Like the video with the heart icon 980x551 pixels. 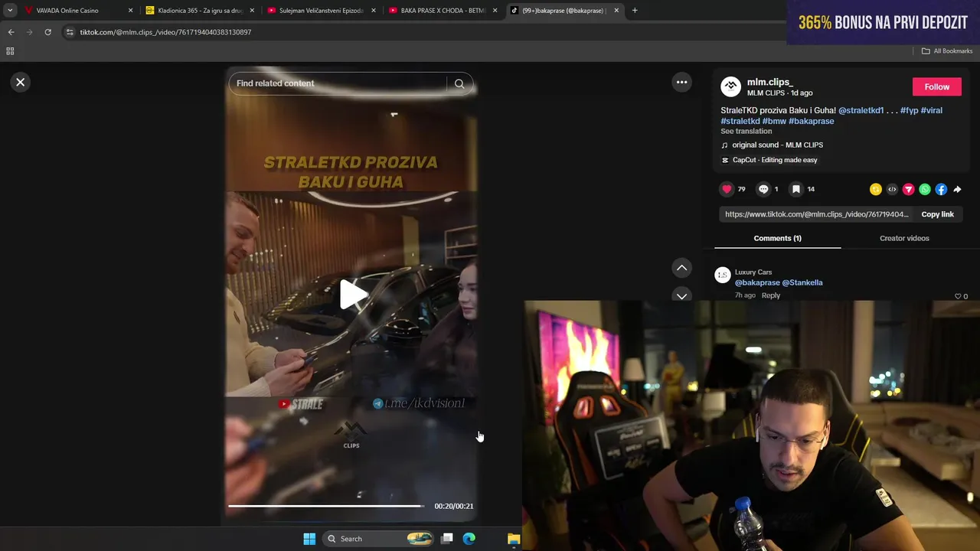[727, 189]
